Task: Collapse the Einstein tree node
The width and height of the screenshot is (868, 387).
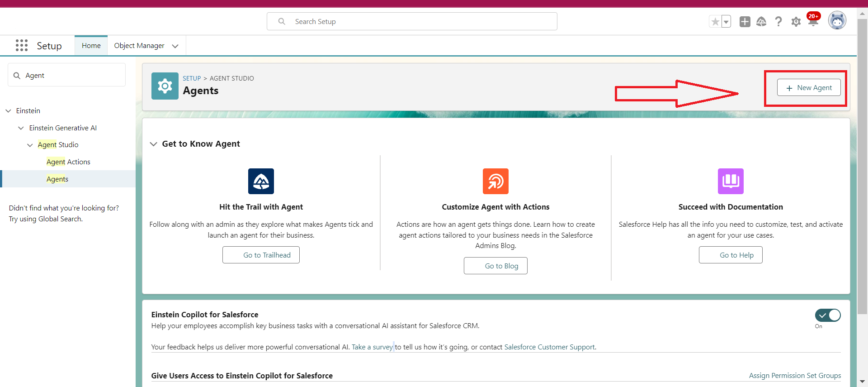Action: click(x=8, y=111)
